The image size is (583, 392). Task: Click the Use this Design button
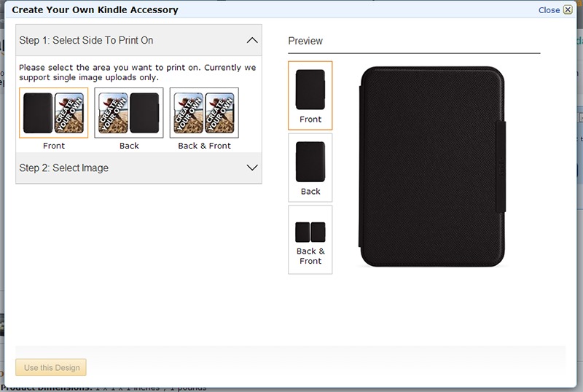pos(51,367)
